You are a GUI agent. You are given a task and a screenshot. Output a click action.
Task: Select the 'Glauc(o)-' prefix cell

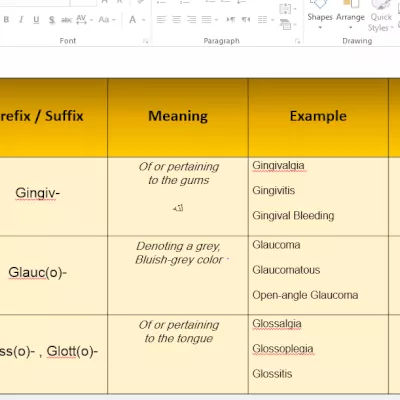(x=53, y=275)
